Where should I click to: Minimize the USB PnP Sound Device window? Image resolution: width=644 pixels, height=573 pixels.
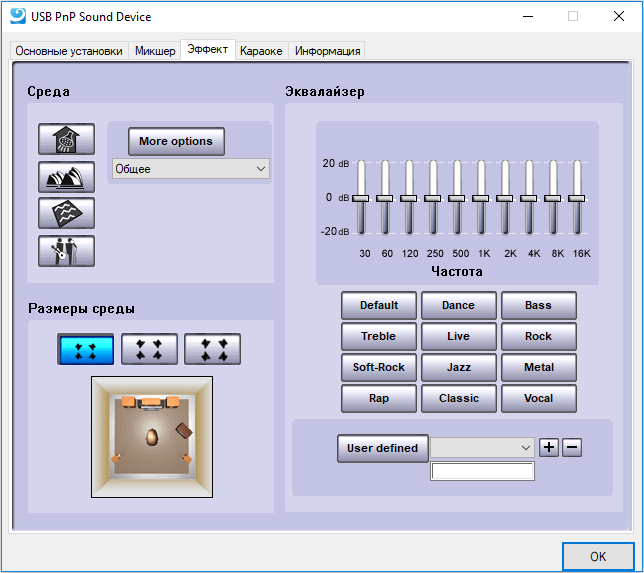tap(528, 16)
